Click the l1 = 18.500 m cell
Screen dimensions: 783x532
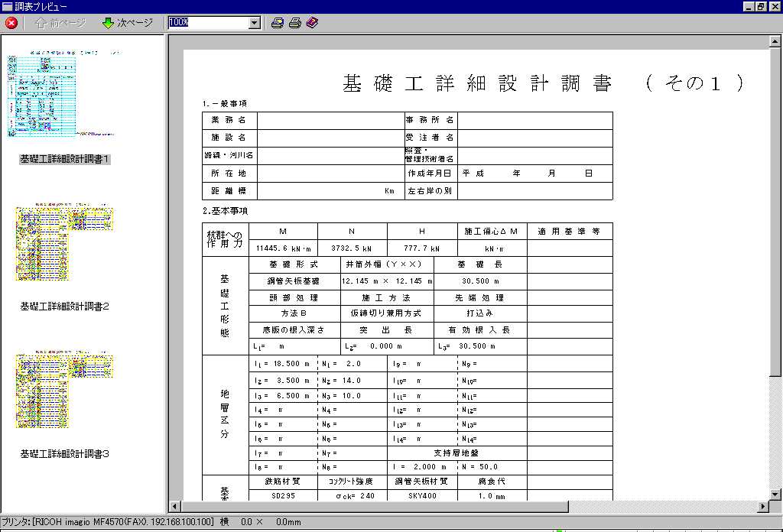[283, 364]
